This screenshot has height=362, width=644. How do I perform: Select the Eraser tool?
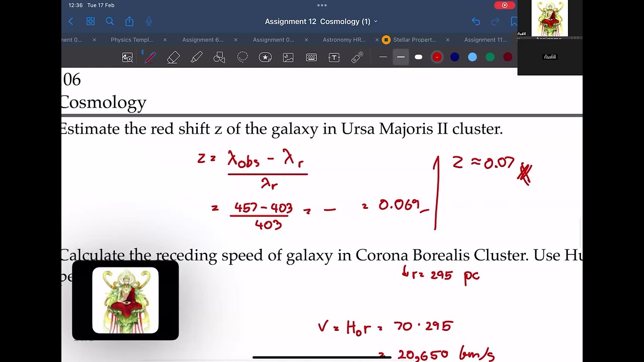point(173,57)
